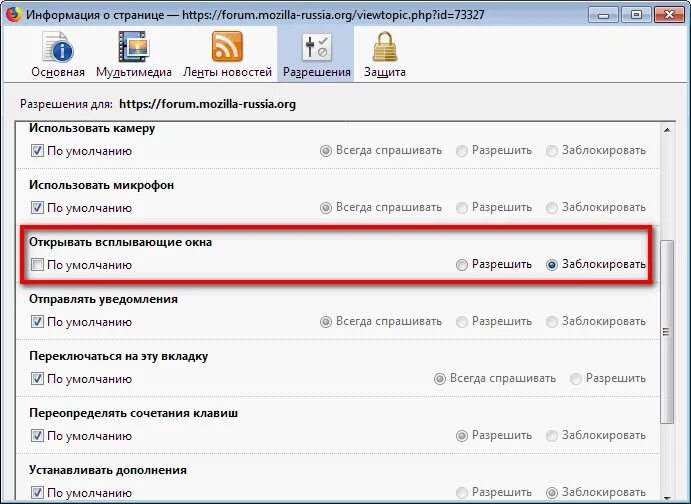Close the page info window
Screen dimensions: 691x504
click(669, 15)
